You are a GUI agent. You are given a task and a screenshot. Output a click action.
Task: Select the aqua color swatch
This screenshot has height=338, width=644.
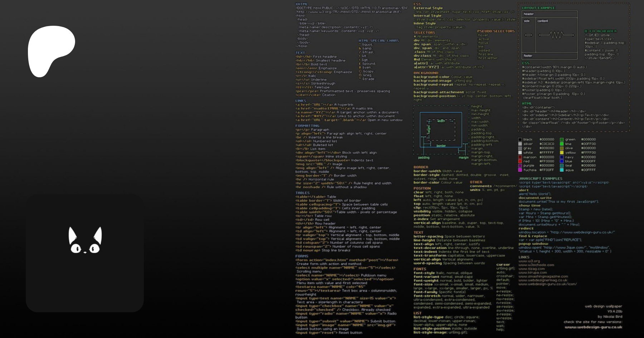point(562,170)
